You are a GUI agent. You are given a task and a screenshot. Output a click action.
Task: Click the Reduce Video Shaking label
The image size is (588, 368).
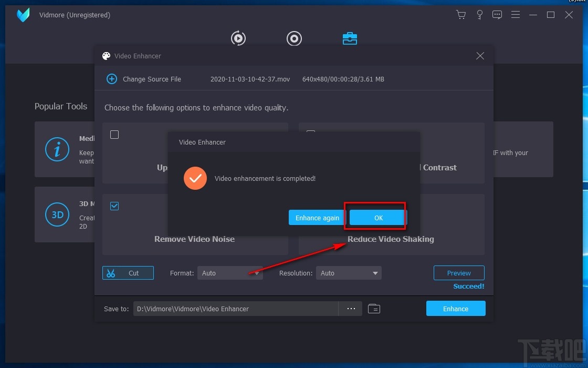click(391, 239)
